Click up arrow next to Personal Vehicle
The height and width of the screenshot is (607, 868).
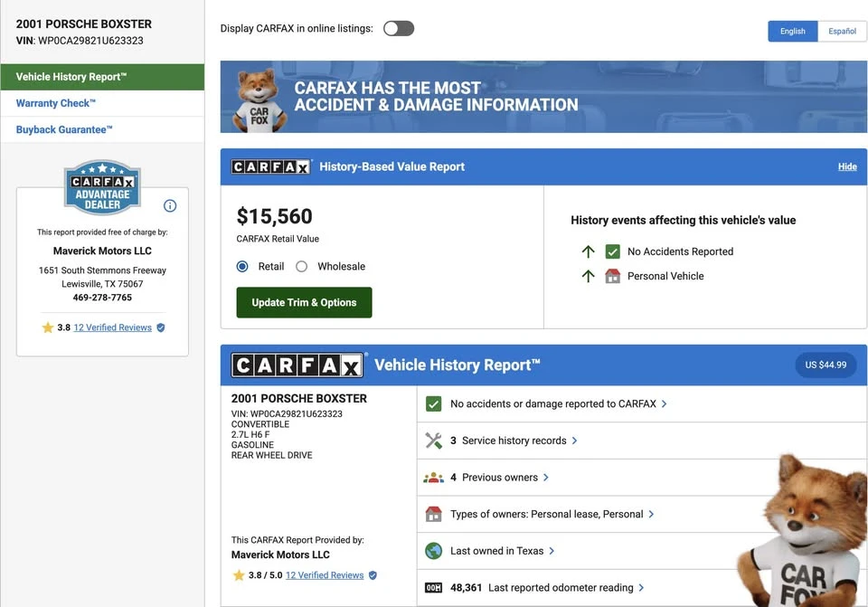click(588, 276)
